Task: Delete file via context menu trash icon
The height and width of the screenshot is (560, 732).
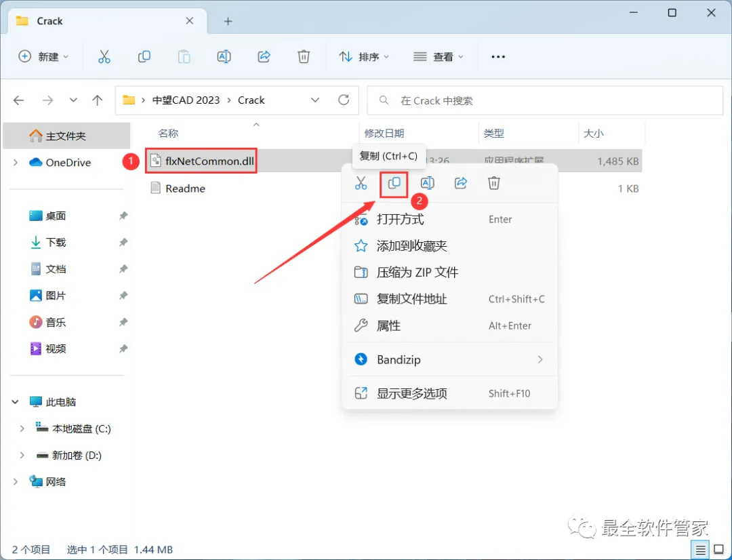Action: pos(494,183)
